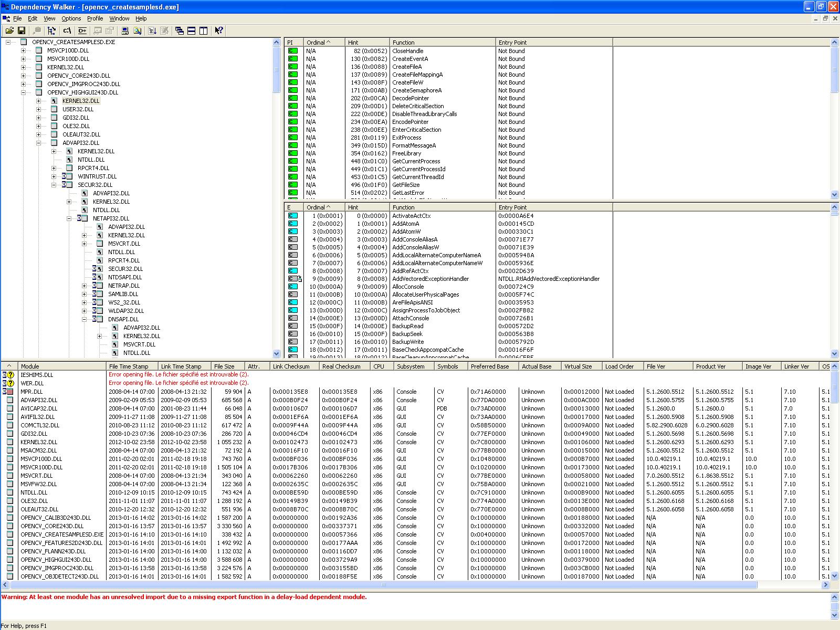
Task: Open the Window menu
Action: [119, 18]
